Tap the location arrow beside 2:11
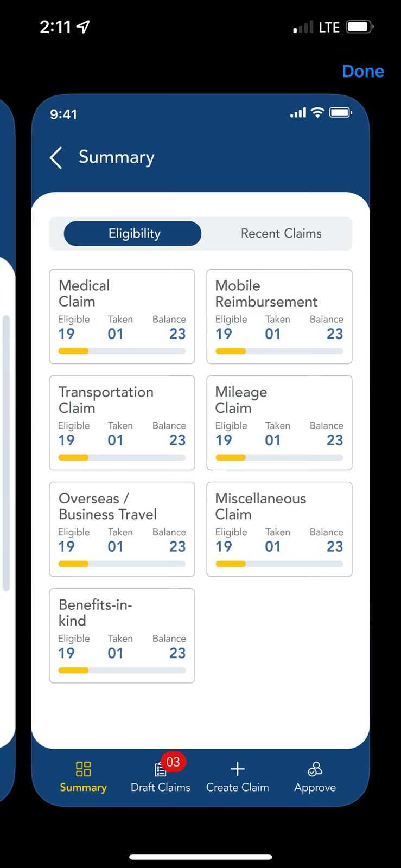 click(x=83, y=27)
